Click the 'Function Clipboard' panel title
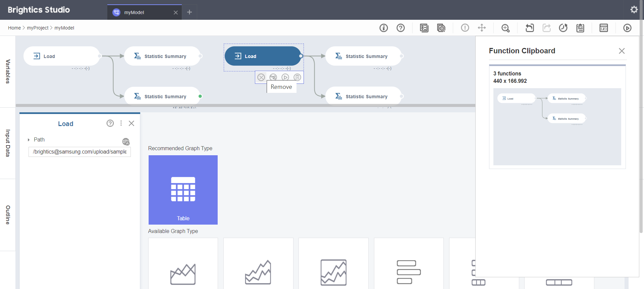644x289 pixels. (x=522, y=51)
